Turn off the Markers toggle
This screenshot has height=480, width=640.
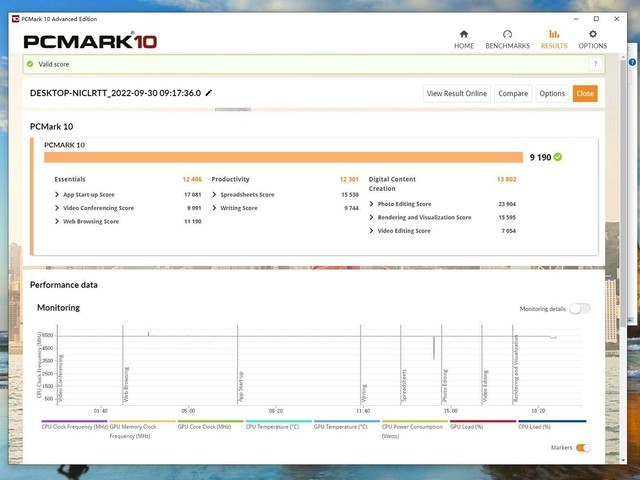(x=583, y=448)
